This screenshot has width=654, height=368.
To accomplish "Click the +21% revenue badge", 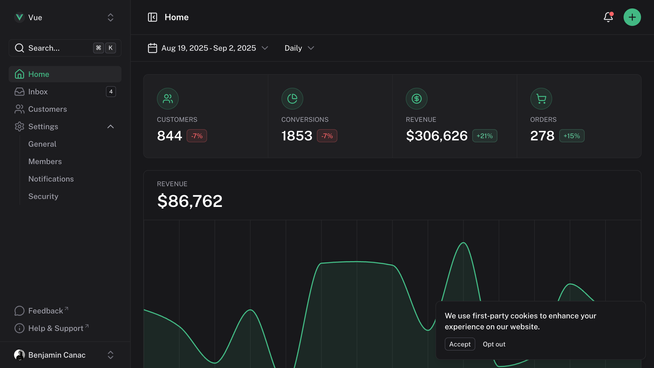I will coord(485,136).
